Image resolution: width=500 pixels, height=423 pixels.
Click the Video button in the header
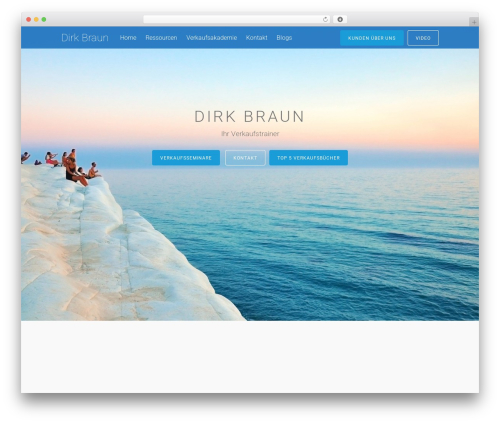pos(423,38)
